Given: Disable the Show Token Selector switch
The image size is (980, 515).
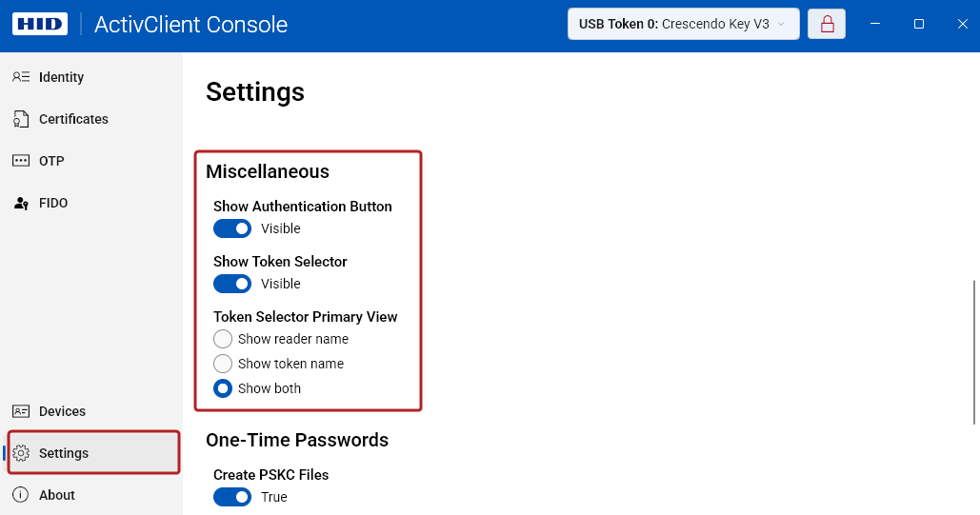Looking at the screenshot, I should click(x=232, y=284).
